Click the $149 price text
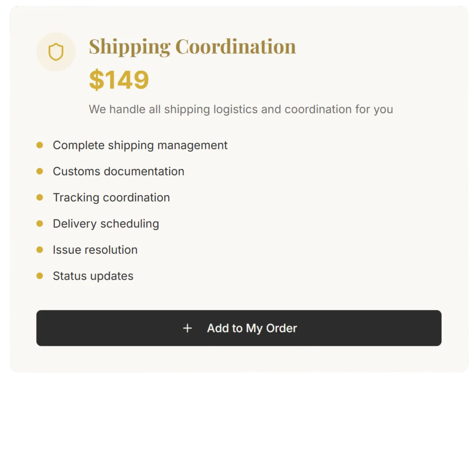Screen dimensions: 476x476 pos(119,80)
